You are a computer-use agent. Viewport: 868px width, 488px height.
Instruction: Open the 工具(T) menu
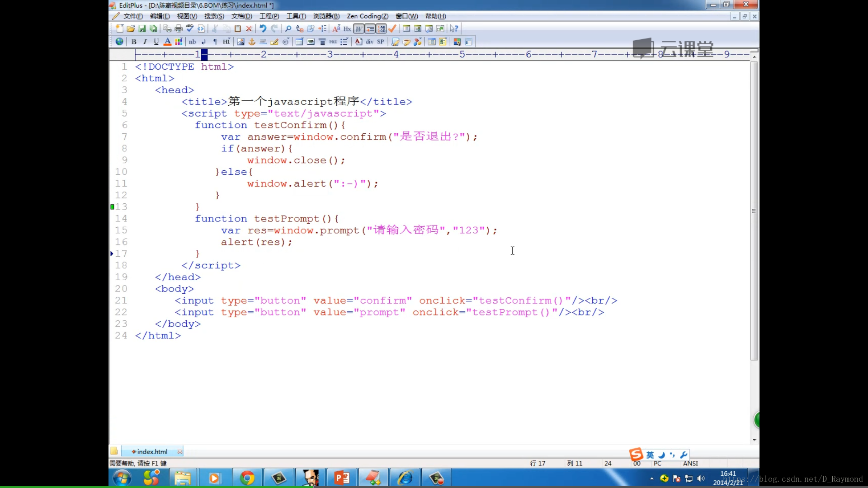point(296,16)
